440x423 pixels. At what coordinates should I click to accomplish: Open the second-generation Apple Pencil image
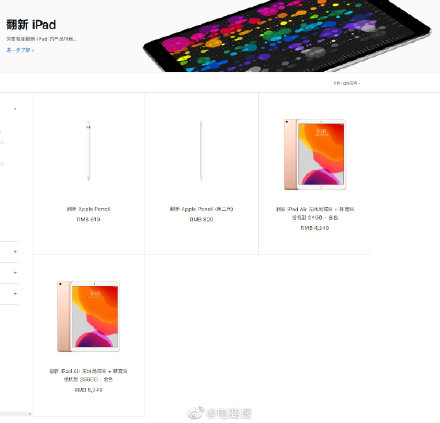click(x=201, y=151)
